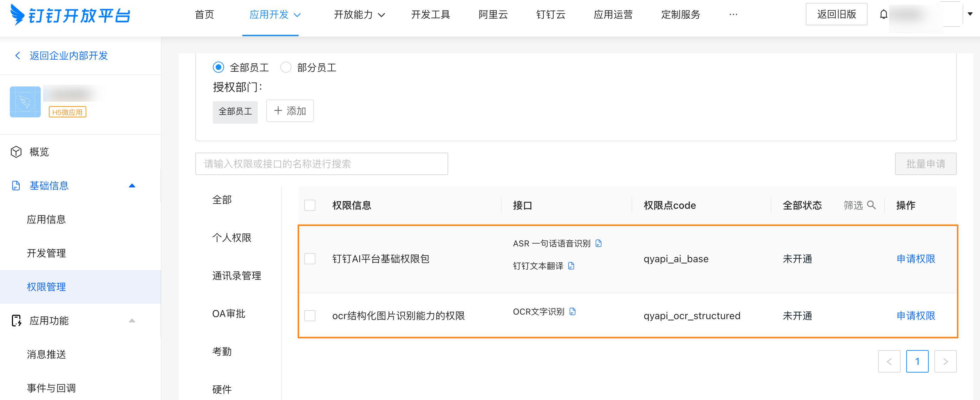
Task: Collapse the 应用功能 section arrow
Action: pos(132,321)
